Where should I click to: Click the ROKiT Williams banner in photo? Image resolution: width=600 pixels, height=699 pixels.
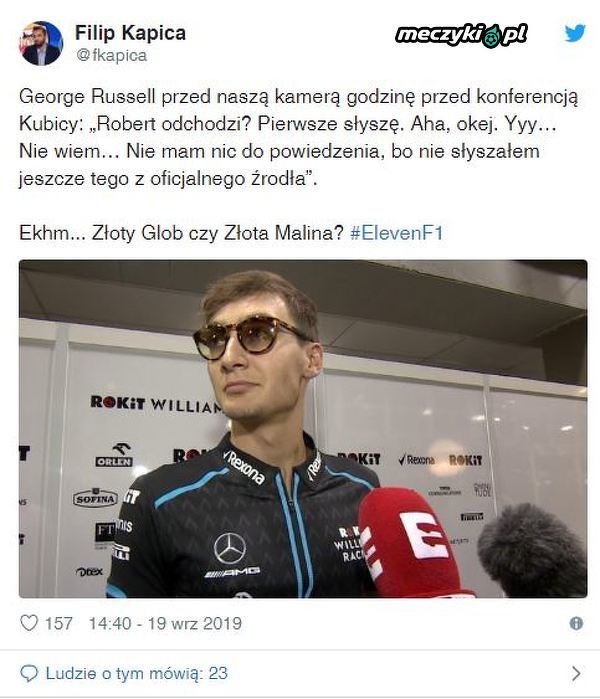[156, 404]
